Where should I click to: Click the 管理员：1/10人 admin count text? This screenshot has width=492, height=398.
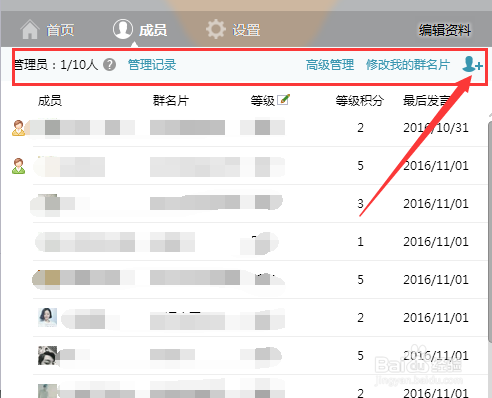pyautogui.click(x=56, y=65)
